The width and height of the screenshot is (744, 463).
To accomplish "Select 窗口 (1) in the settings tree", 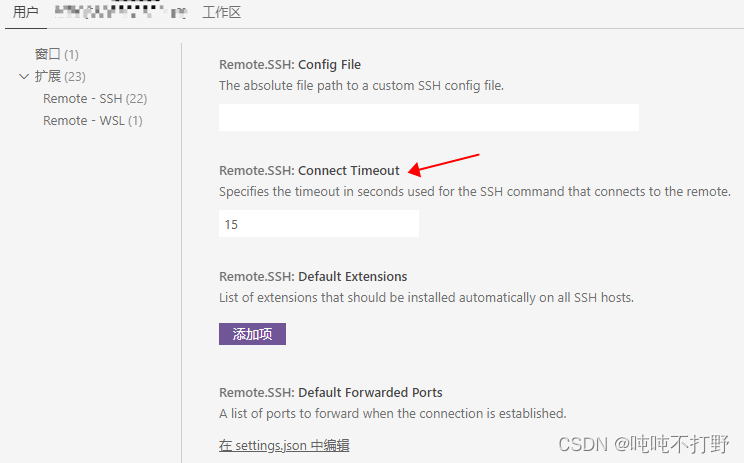I will [x=56, y=54].
